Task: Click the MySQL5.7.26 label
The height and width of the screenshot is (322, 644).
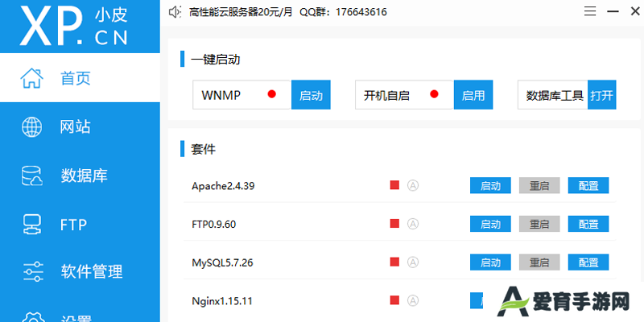Action: point(222,263)
